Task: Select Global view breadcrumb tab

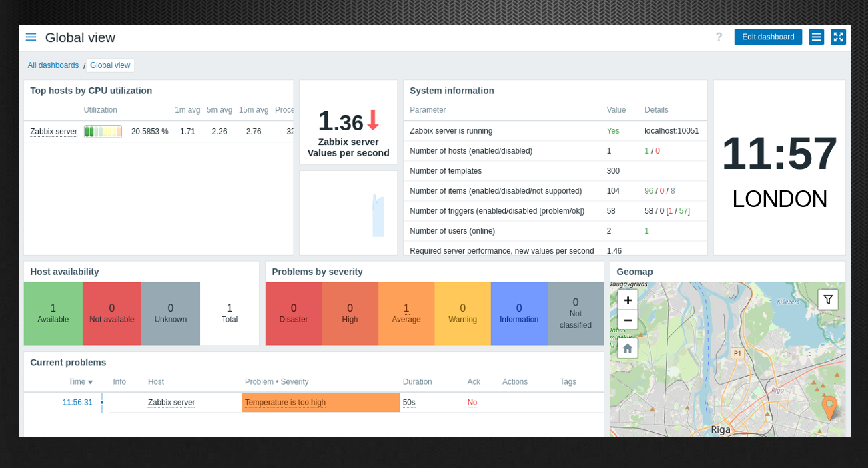Action: click(x=110, y=65)
